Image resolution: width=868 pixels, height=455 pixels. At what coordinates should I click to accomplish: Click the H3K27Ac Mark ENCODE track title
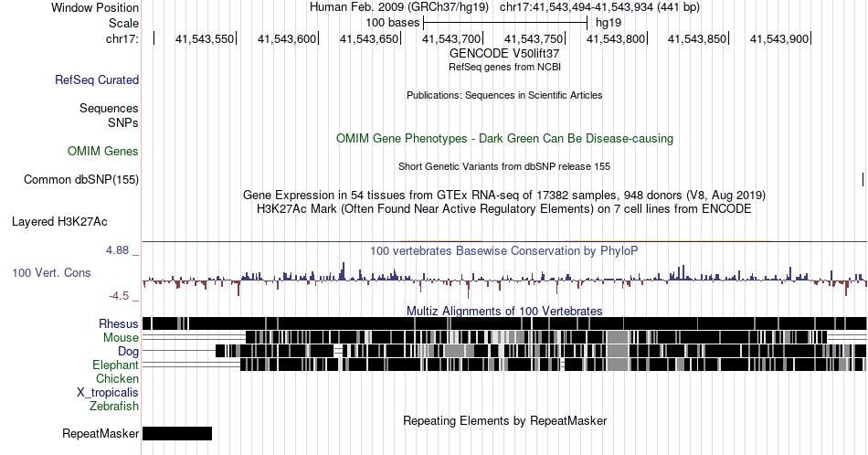(504, 208)
